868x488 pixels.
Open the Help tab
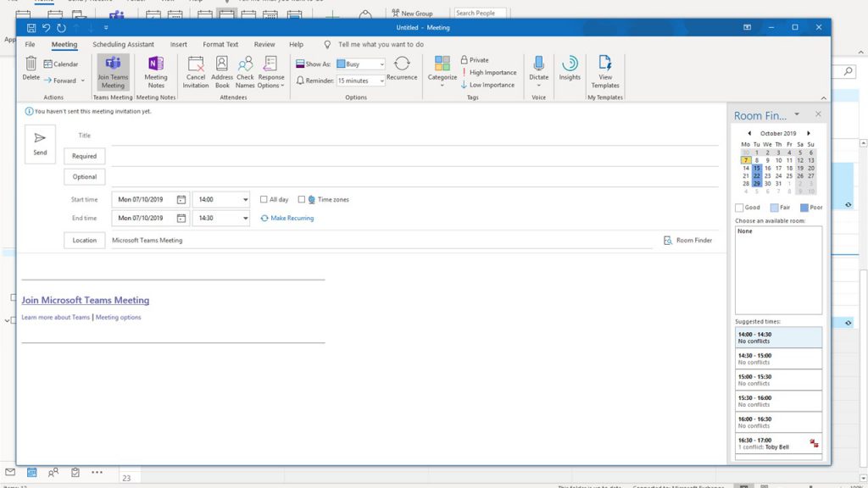click(x=296, y=44)
